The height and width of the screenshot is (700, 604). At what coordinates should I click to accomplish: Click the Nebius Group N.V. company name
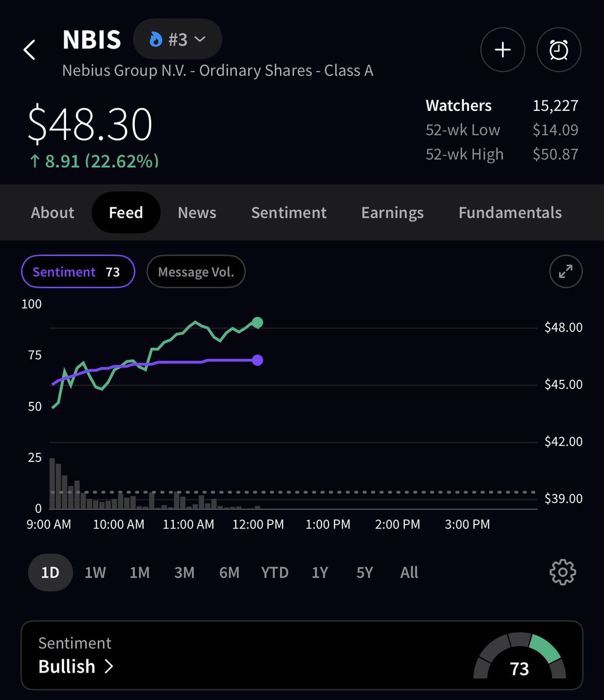click(218, 71)
